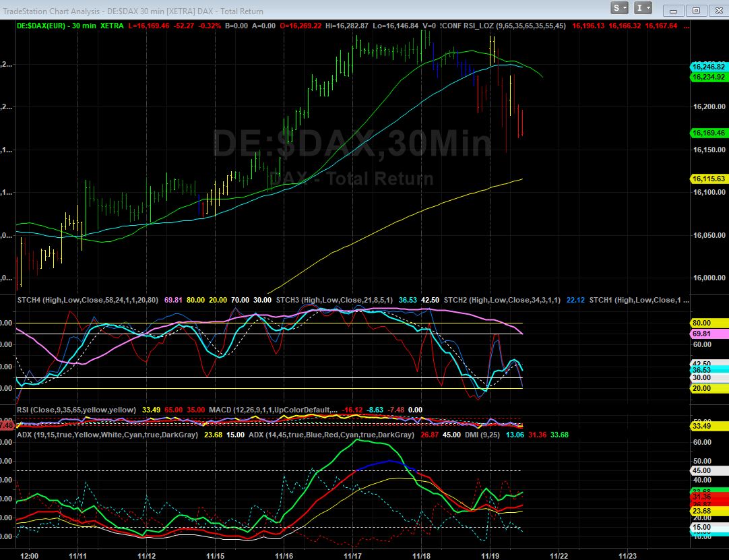This screenshot has height=560, width=729.
Task: Open the S symbol-link dropdown in title bar
Action: pyautogui.click(x=619, y=8)
